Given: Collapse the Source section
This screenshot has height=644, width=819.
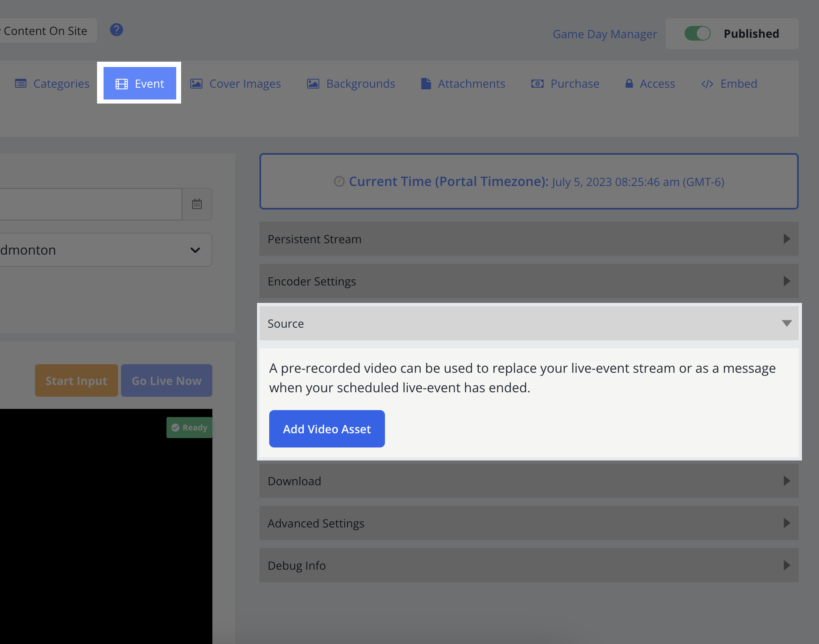Looking at the screenshot, I should [529, 324].
